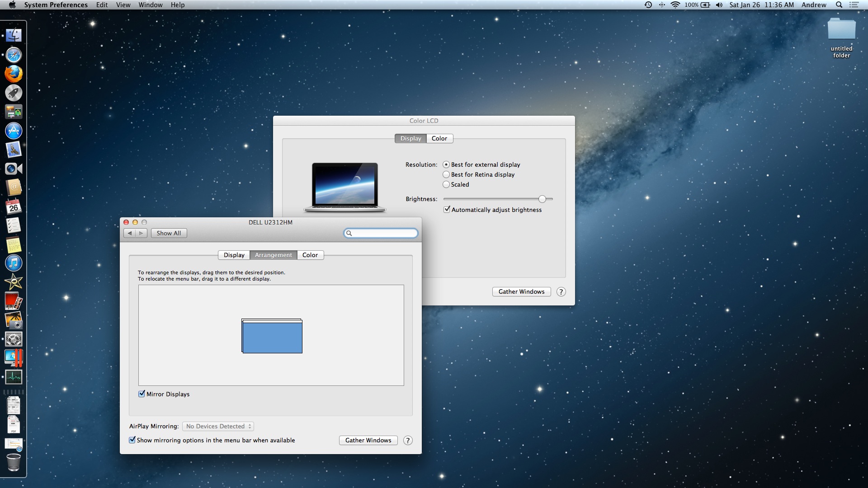Uncheck the Mirror Displays checkbox
Screen dimensions: 868x488
(x=142, y=394)
